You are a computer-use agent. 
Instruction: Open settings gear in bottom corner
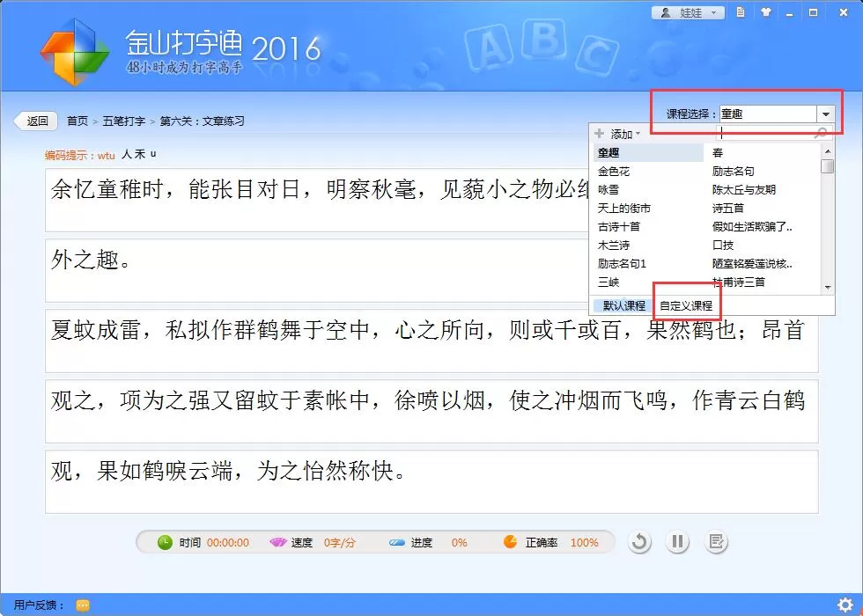tap(845, 605)
